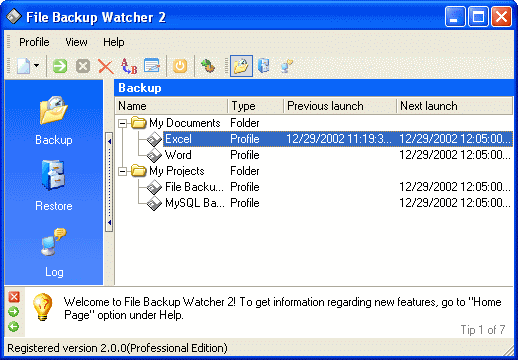Collapse the My Projects folder node
518x360 pixels.
pos(123,172)
